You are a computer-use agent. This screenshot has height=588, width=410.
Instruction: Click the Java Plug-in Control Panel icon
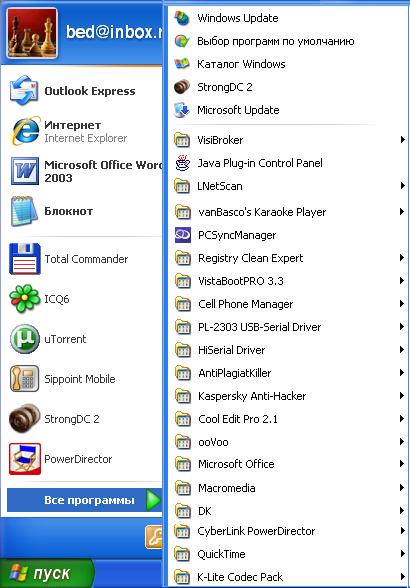point(183,163)
